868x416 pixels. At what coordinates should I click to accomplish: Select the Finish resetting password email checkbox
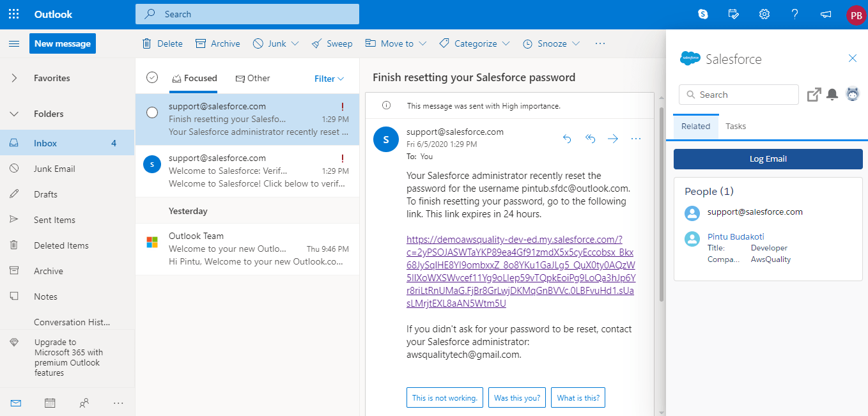coord(152,112)
